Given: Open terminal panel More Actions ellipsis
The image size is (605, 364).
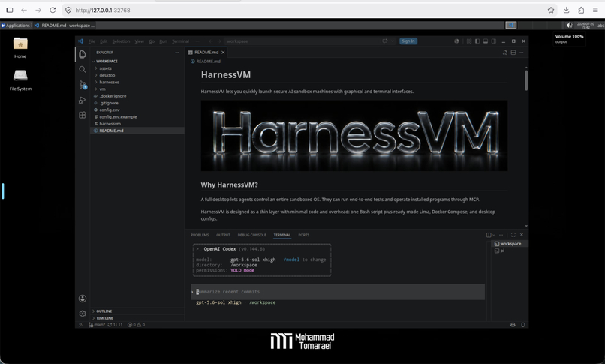Looking at the screenshot, I should tap(501, 235).
